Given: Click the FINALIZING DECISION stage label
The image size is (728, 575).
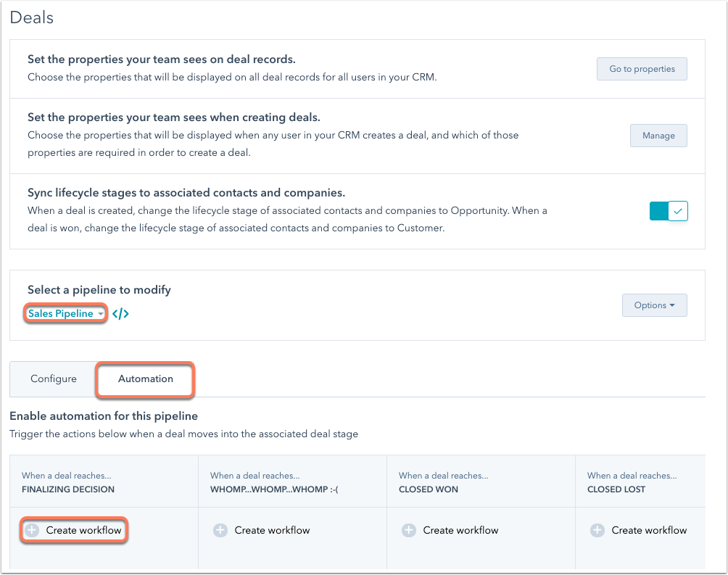Looking at the screenshot, I should point(67,489).
